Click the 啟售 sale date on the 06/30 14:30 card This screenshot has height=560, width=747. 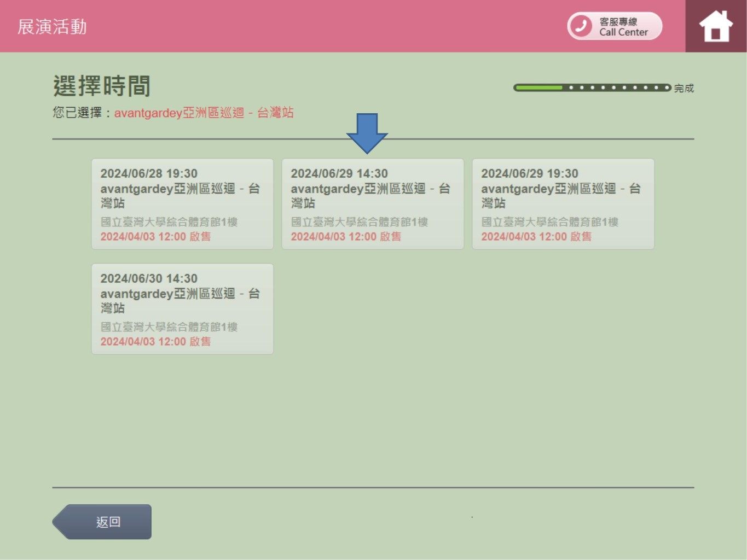155,342
